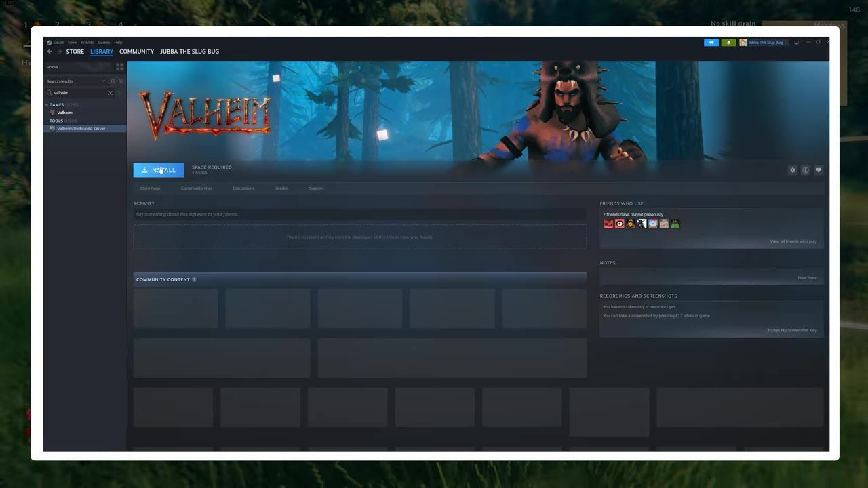This screenshot has width=868, height=488.
Task: Click the forward navigation arrow
Action: pyautogui.click(x=59, y=52)
